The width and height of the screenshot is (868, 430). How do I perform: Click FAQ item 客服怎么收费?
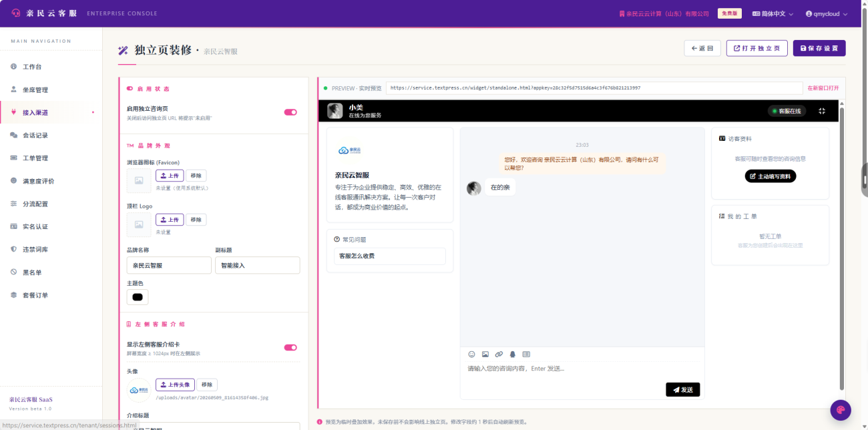(x=389, y=256)
